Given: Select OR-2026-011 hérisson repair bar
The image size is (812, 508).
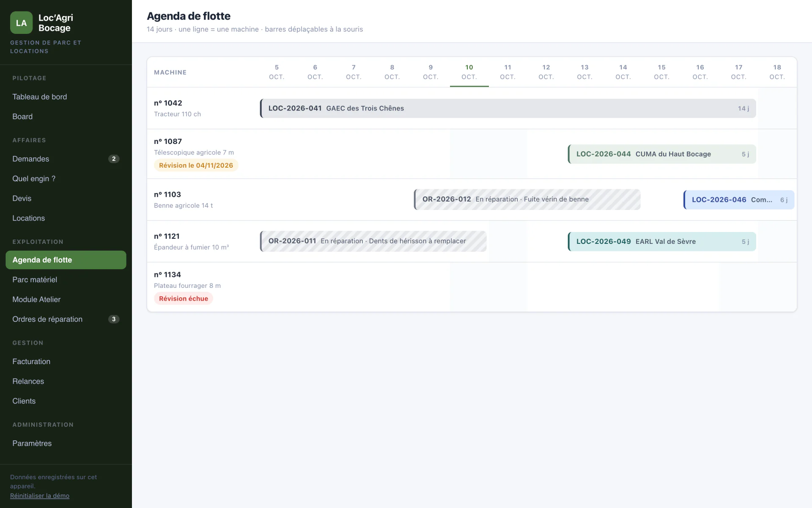Looking at the screenshot, I should 373,241.
